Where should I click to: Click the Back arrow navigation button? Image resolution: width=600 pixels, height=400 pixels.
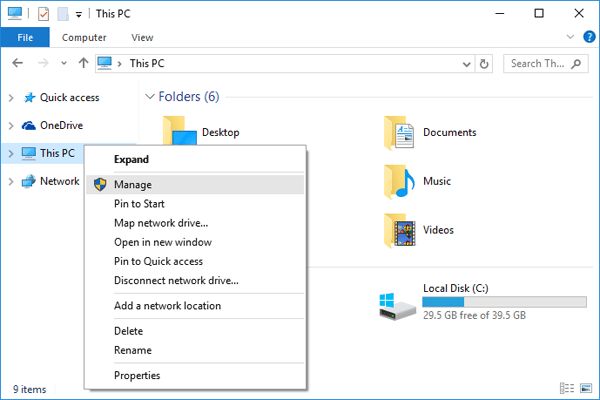pos(17,63)
